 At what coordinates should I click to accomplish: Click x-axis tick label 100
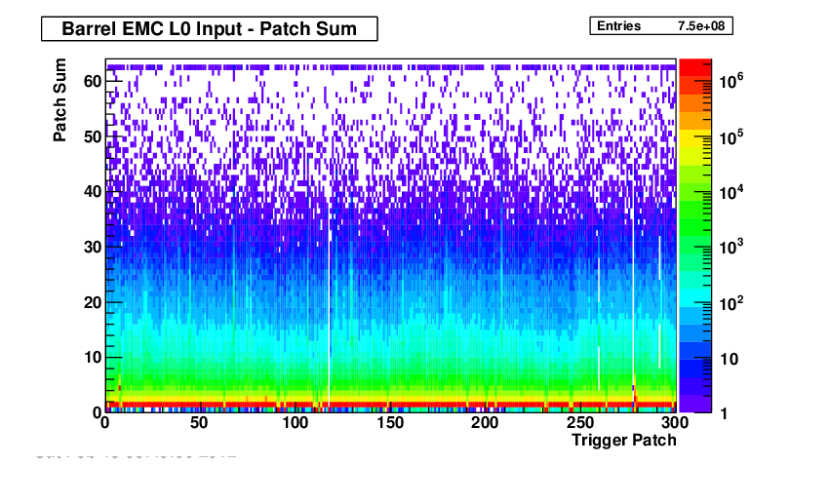pyautogui.click(x=295, y=423)
